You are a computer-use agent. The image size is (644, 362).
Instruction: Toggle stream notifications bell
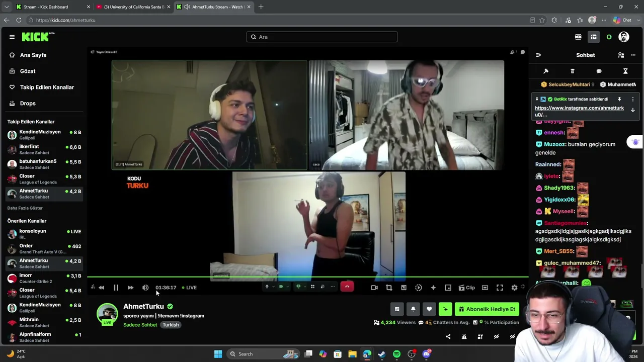[413, 309]
